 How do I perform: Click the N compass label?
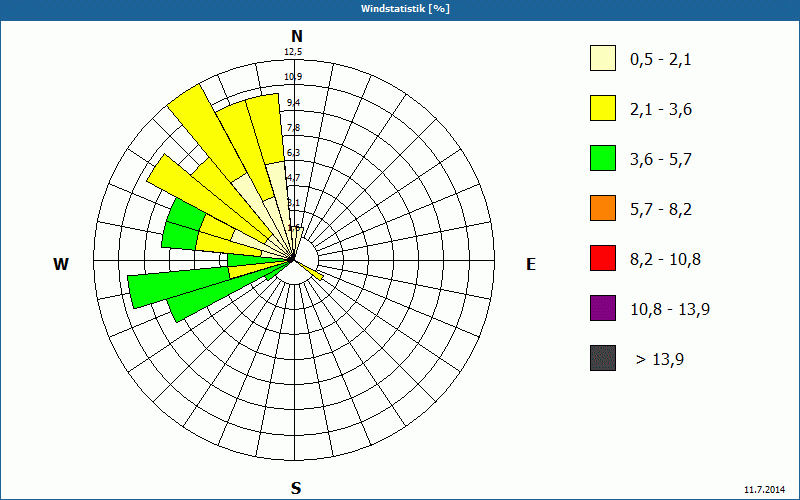pos(297,36)
